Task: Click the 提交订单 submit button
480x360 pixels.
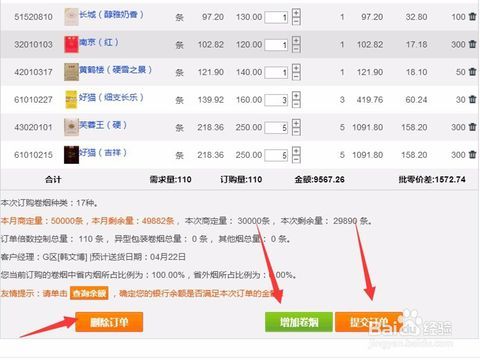Action: coord(369,322)
